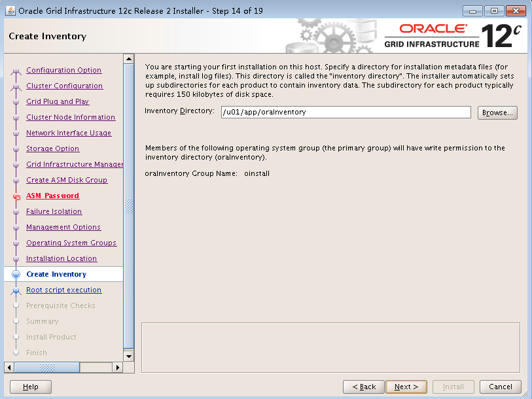This screenshot has width=532, height=399.
Task: Go to Storage Option step
Action: (x=52, y=148)
